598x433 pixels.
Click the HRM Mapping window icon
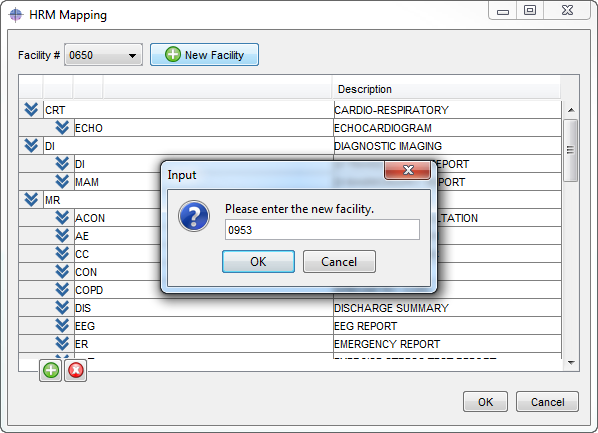click(x=16, y=15)
